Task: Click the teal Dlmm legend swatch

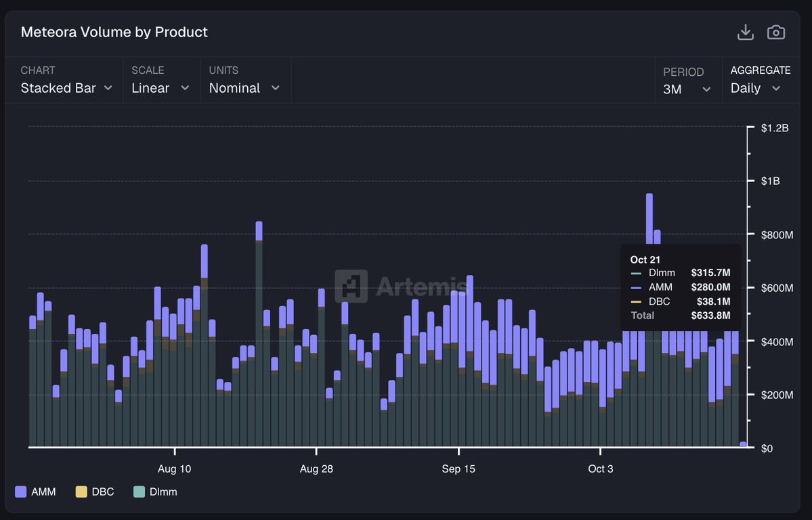Action: (x=139, y=492)
